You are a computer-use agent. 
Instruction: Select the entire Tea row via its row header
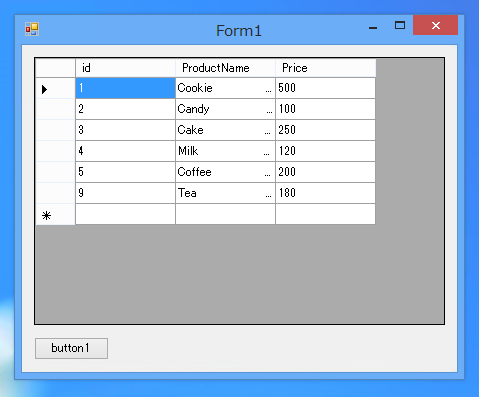point(55,193)
